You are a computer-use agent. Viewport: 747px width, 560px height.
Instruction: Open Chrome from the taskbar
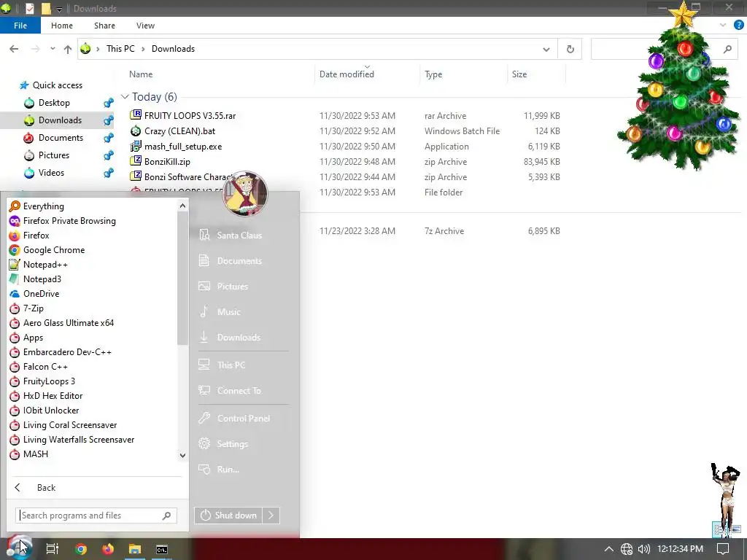pos(81,549)
